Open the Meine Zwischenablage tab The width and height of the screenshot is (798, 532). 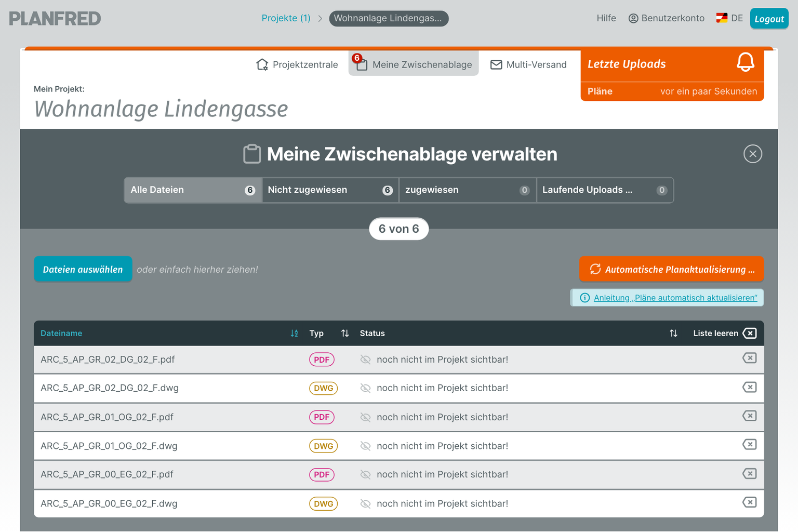414,63
